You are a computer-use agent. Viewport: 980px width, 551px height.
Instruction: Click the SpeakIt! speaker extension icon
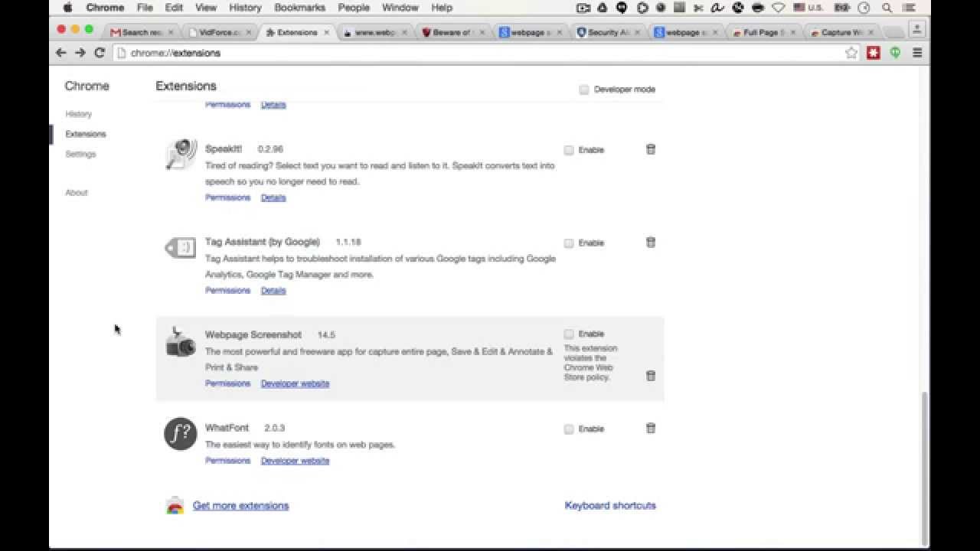[x=181, y=154]
